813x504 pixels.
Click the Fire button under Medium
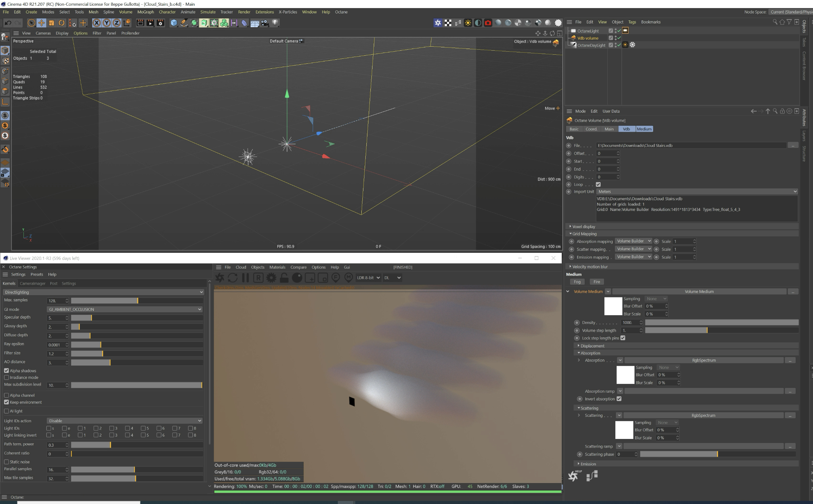click(x=597, y=282)
